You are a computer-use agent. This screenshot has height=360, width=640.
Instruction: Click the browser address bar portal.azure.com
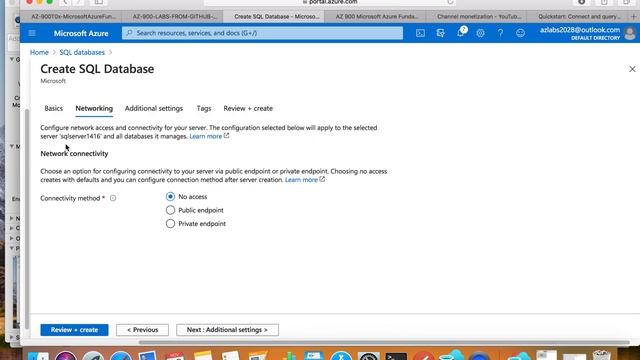coord(330,2)
